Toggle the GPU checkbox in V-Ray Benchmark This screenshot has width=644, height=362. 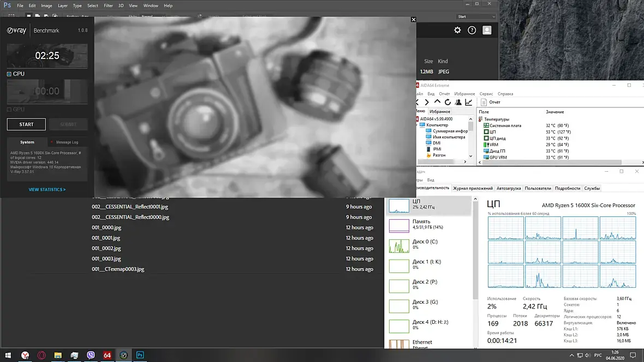point(9,110)
